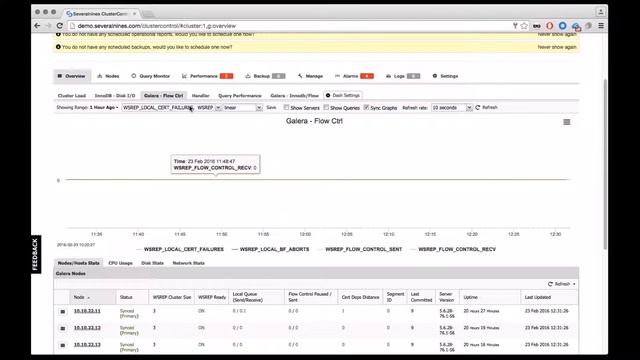Click the page vertical scrollbar
The width and height of the screenshot is (640, 360).
(x=605, y=163)
